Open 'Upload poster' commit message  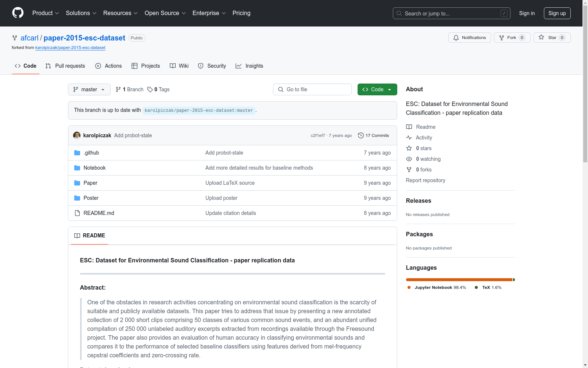(x=221, y=198)
